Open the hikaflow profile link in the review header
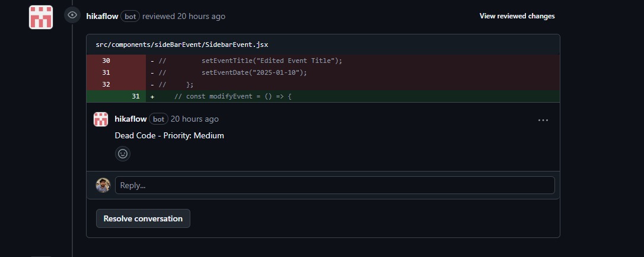This screenshot has width=644, height=257. (x=102, y=16)
